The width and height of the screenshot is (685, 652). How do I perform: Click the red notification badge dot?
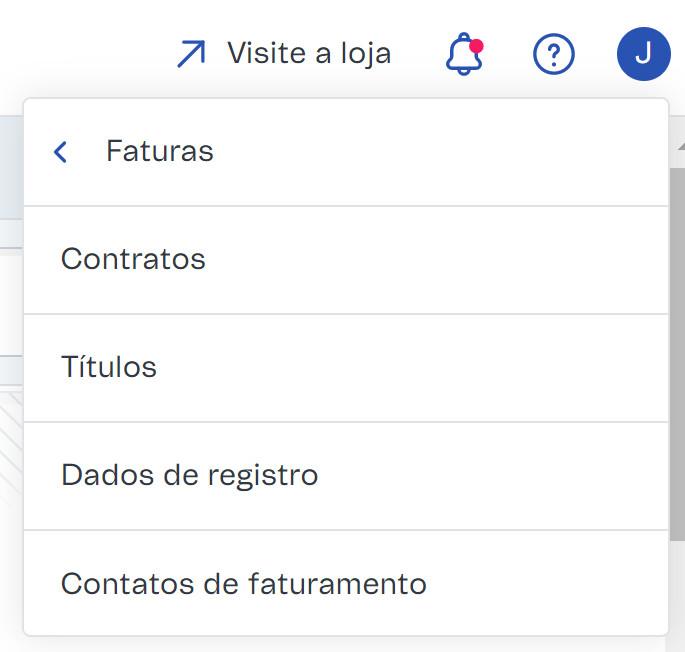click(476, 46)
